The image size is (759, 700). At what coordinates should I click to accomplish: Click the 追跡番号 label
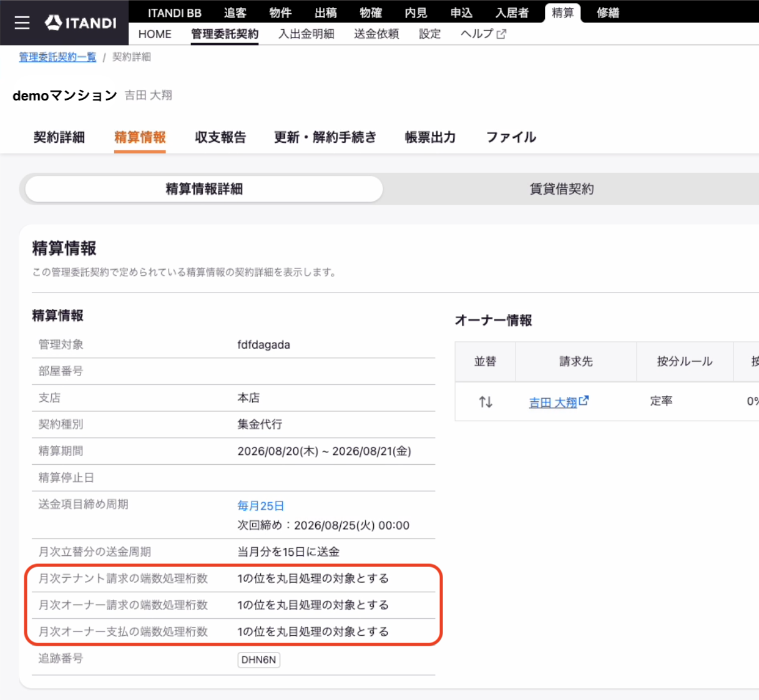click(61, 658)
